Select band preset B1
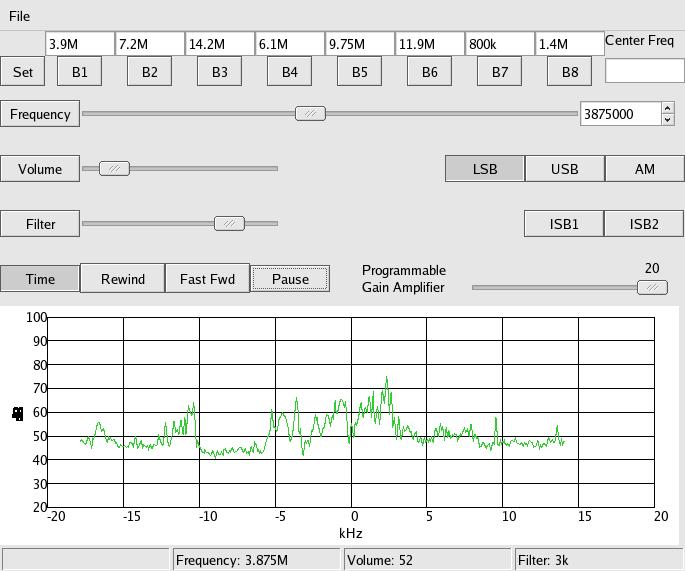 point(80,71)
